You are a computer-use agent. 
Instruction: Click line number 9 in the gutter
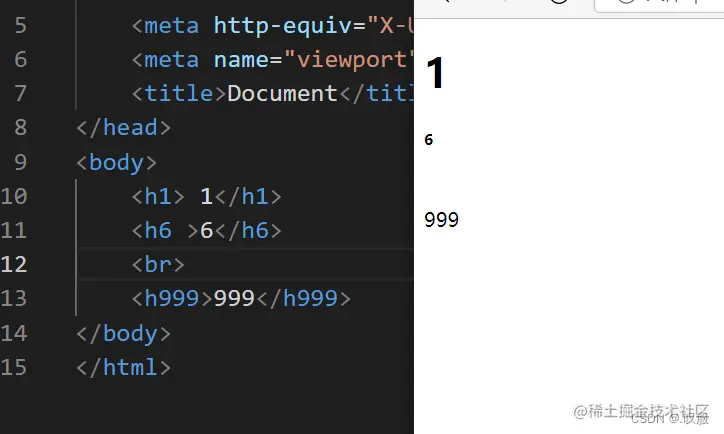point(20,162)
